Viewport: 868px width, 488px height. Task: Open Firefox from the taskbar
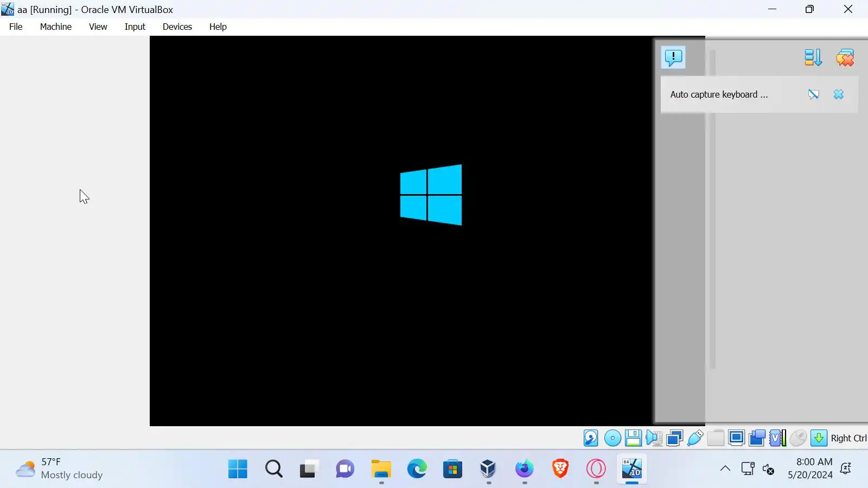[x=525, y=469]
